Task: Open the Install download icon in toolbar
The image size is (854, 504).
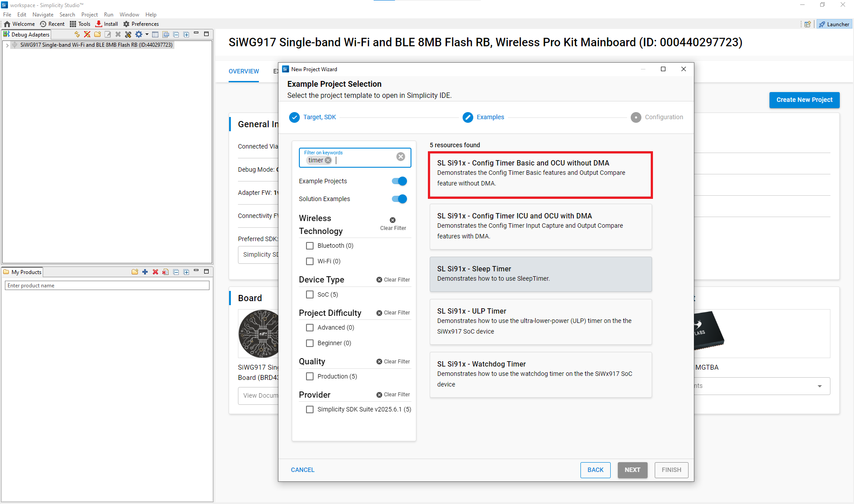Action: click(99, 24)
